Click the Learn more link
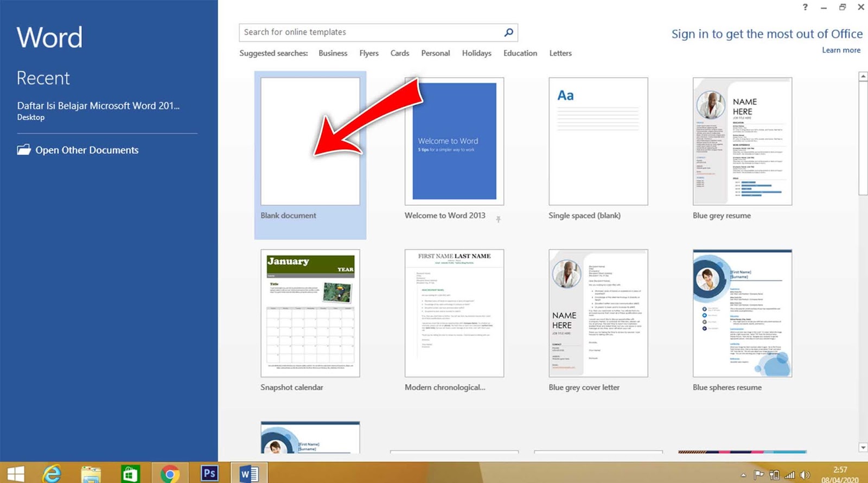 (x=841, y=50)
